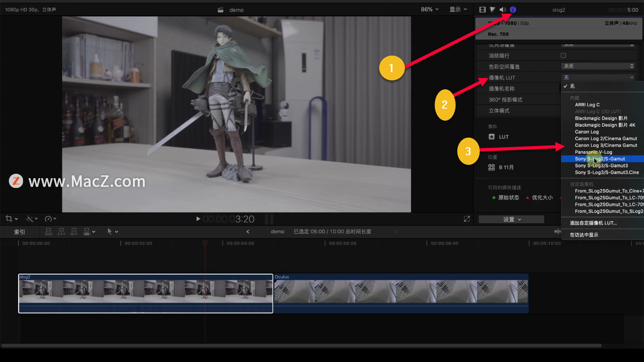Select Sony S-Log3/S-Gamut3 LUT
The width and height of the screenshot is (644, 362).
click(601, 166)
